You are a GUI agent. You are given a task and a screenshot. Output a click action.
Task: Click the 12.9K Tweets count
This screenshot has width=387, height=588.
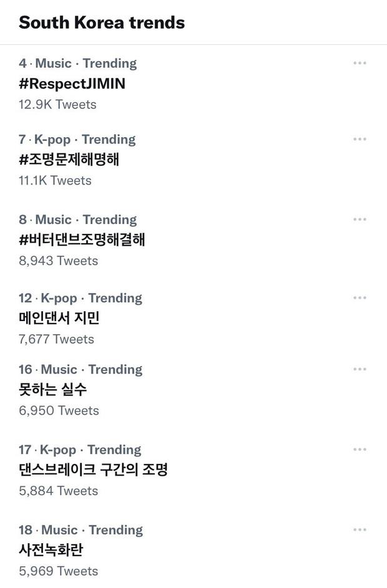point(57,104)
